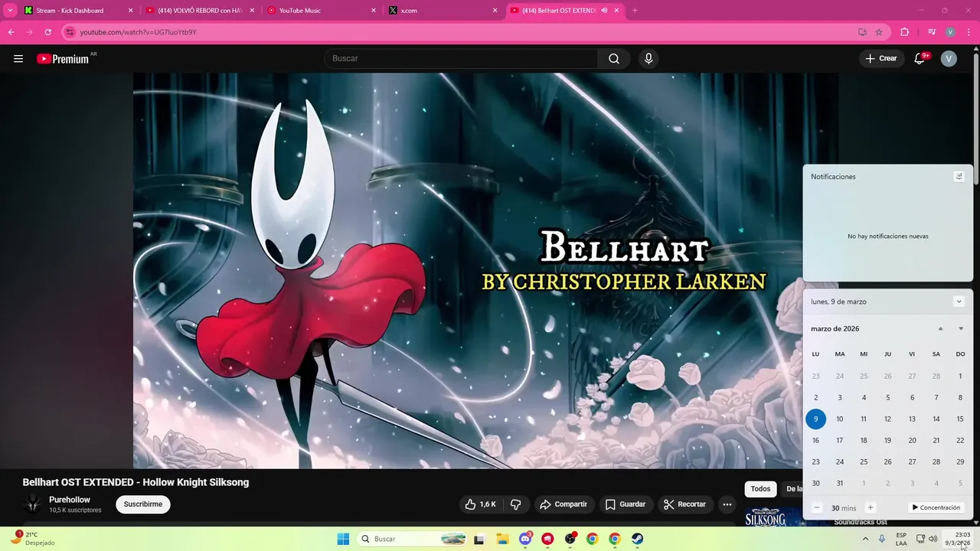The height and width of the screenshot is (551, 980).
Task: Install app icon in address bar
Action: click(x=862, y=32)
